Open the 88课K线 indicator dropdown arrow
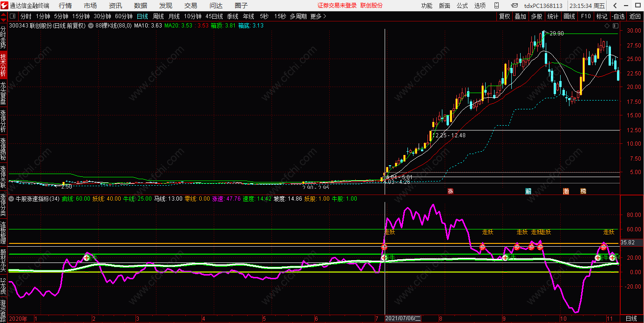The height and width of the screenshot is (323, 644). 91,26
